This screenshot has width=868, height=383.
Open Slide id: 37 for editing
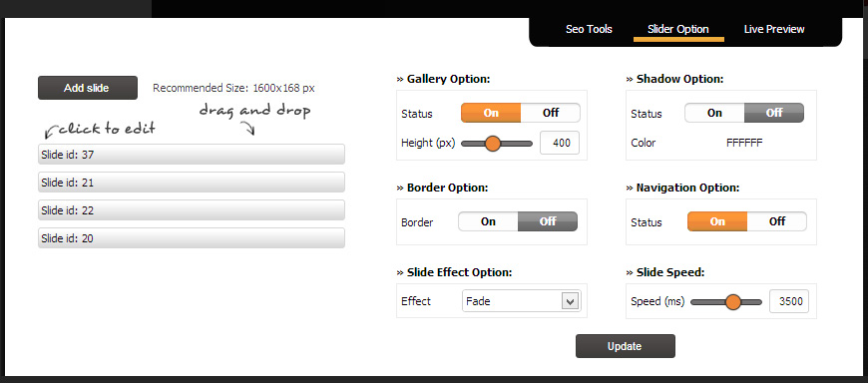click(192, 155)
